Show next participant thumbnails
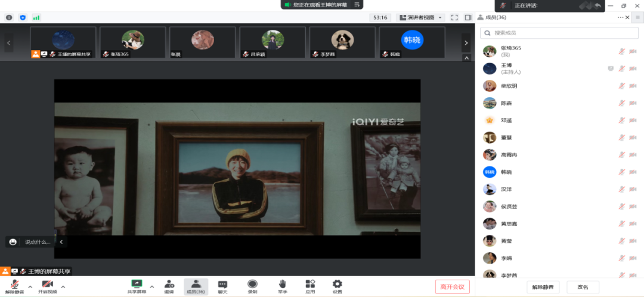The width and height of the screenshot is (644, 297). click(x=466, y=43)
